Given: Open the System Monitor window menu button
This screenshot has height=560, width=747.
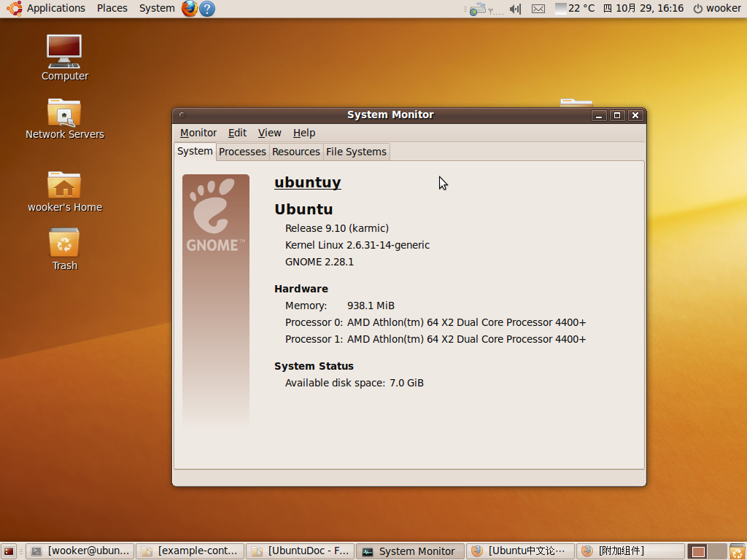Looking at the screenshot, I should [182, 114].
